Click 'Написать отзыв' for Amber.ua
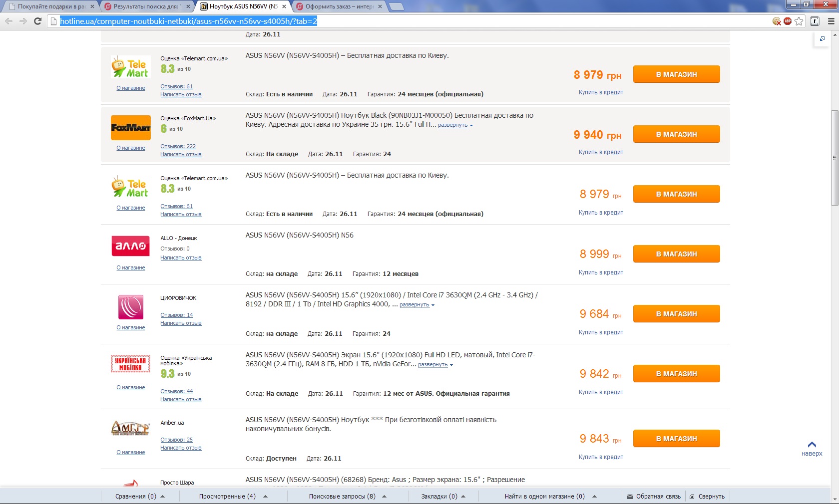The width and height of the screenshot is (839, 504). click(181, 448)
